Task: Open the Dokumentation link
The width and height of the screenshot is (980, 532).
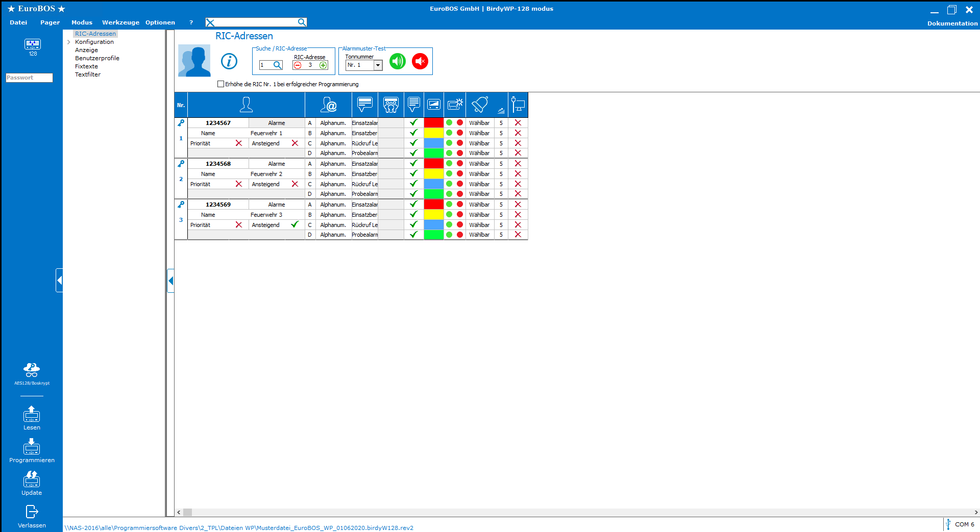Action: (952, 23)
